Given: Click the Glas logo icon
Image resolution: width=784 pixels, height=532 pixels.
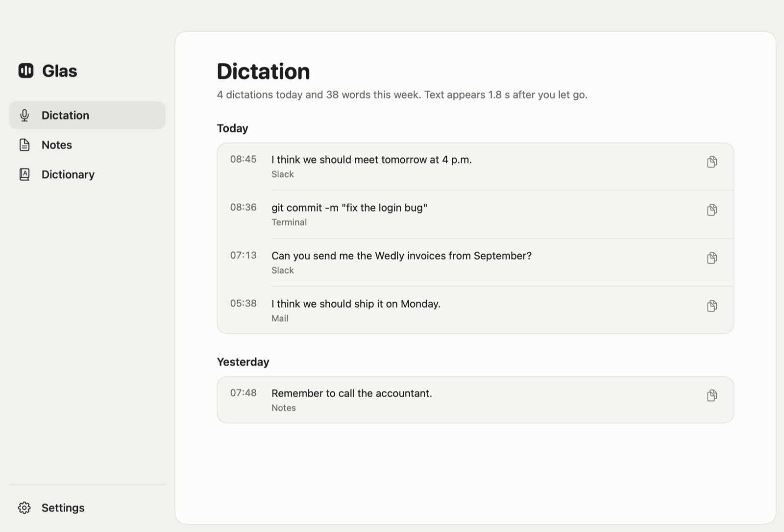Looking at the screenshot, I should 26,71.
